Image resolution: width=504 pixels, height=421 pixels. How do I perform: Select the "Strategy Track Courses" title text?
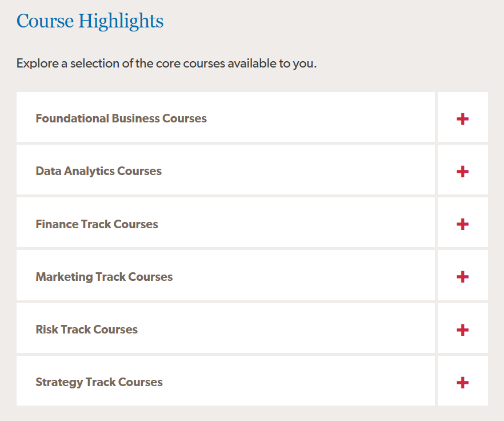pyautogui.click(x=99, y=382)
